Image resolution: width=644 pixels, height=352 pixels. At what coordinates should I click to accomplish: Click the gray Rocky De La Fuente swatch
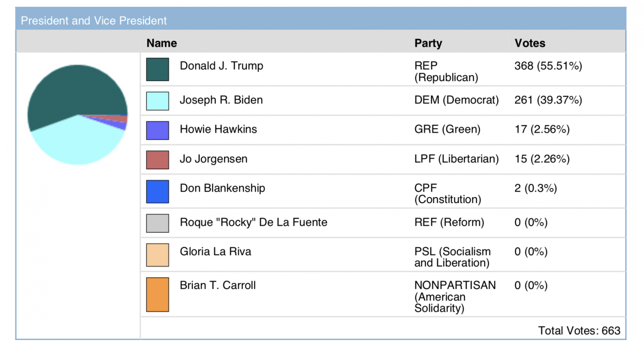(157, 223)
